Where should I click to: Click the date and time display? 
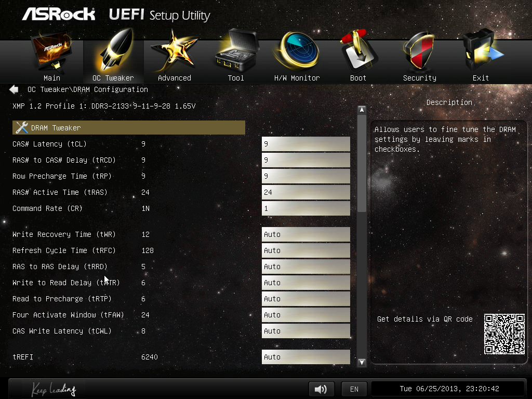[x=449, y=389]
